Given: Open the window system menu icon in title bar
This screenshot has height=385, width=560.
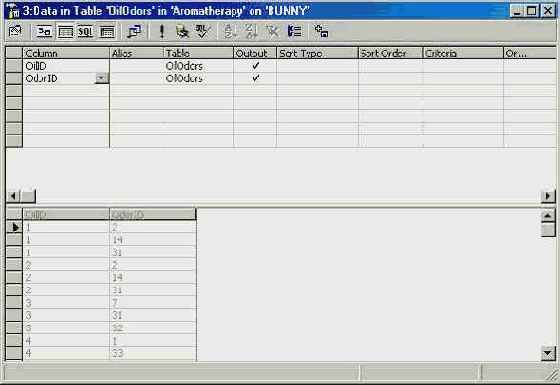Looking at the screenshot, I should [x=13, y=11].
